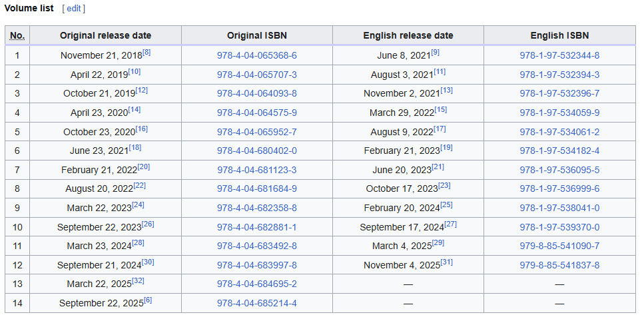The width and height of the screenshot is (644, 323).
Task: Open original ISBN 978-4-04-681123-3
Action: point(257,170)
